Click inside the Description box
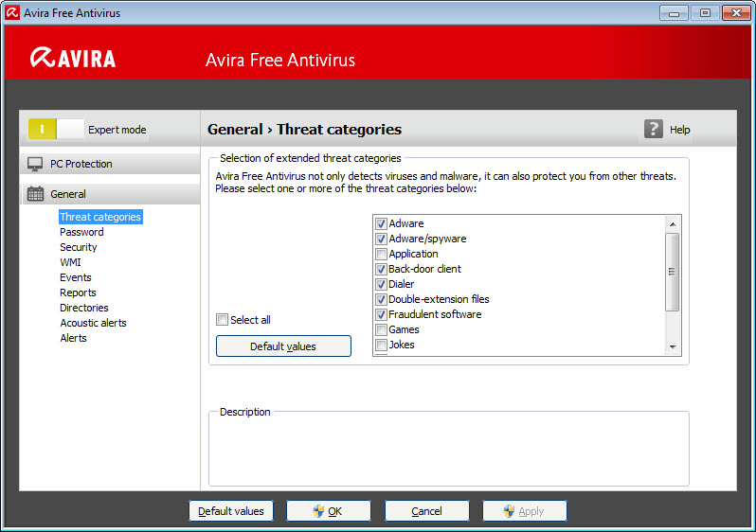Viewport: 756px width, 532px height. pyautogui.click(x=449, y=451)
